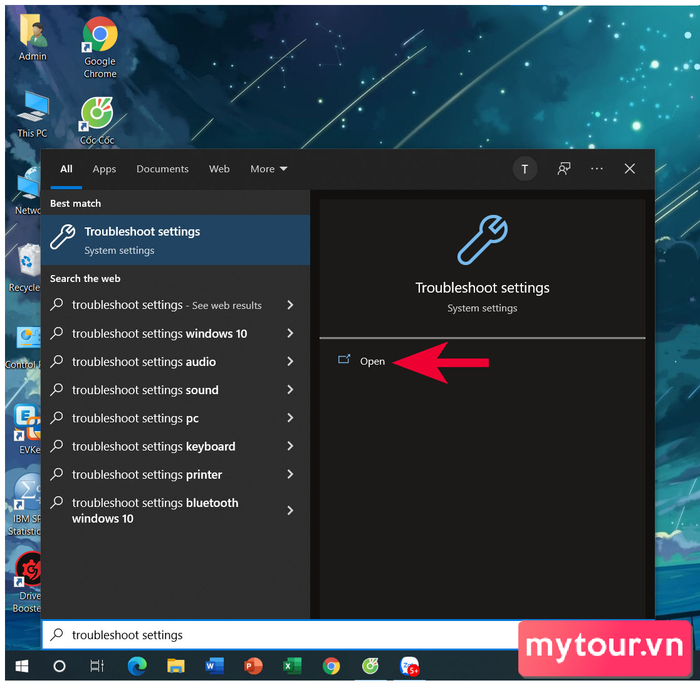700x688 pixels.
Task: Launch Chrome from taskbar
Action: (331, 666)
